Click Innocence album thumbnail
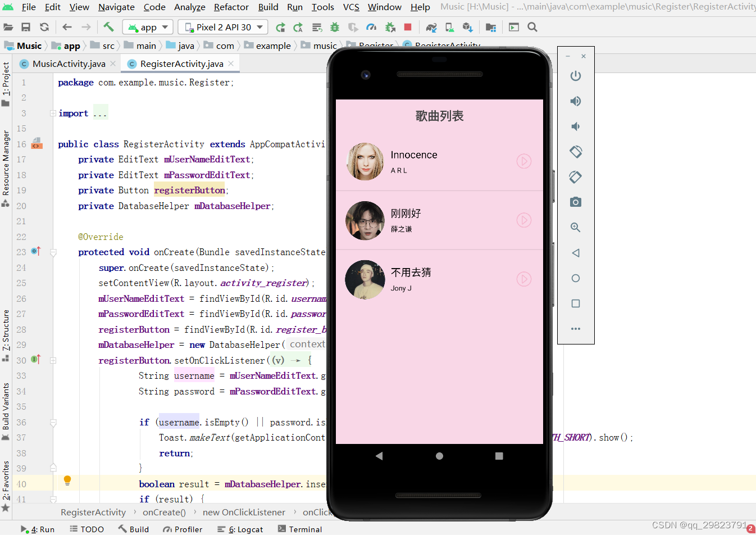The image size is (756, 535). pyautogui.click(x=365, y=161)
